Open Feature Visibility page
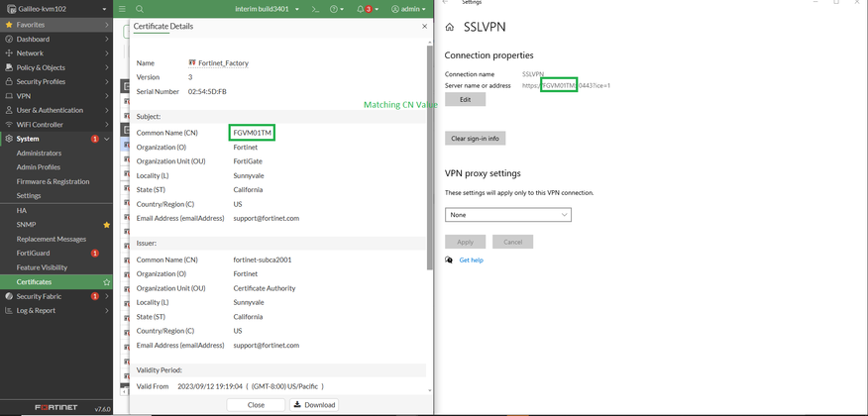The height and width of the screenshot is (416, 868). click(x=42, y=267)
